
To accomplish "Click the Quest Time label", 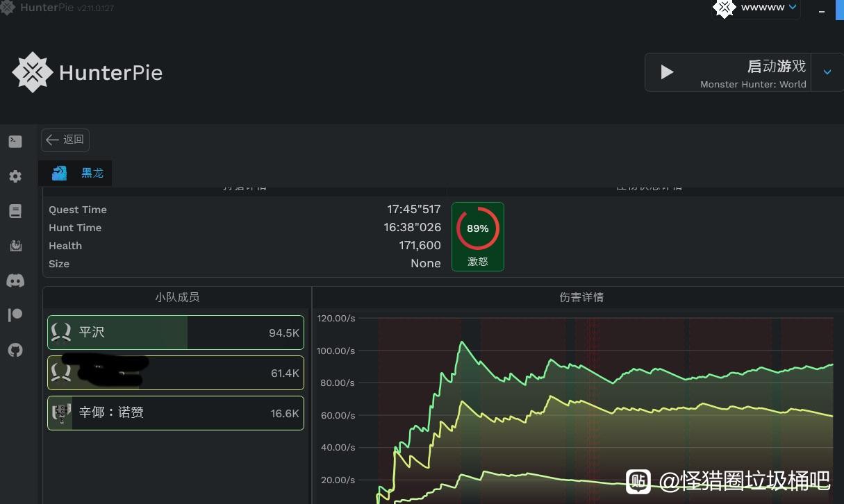I will 78,210.
